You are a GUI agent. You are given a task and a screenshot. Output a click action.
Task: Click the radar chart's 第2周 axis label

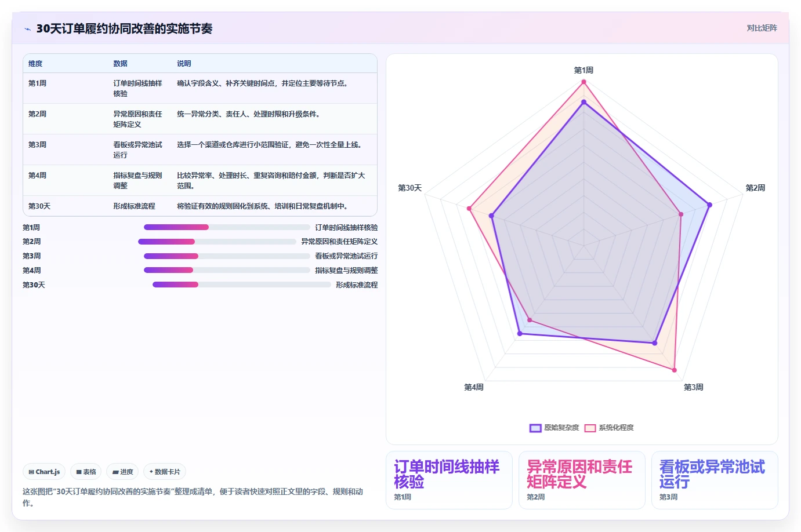pos(755,188)
